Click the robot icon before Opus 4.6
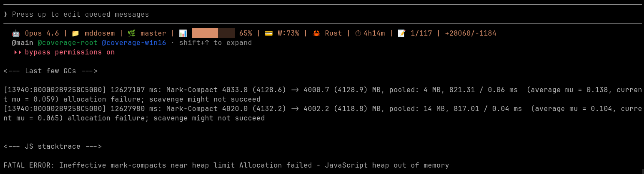 16,33
